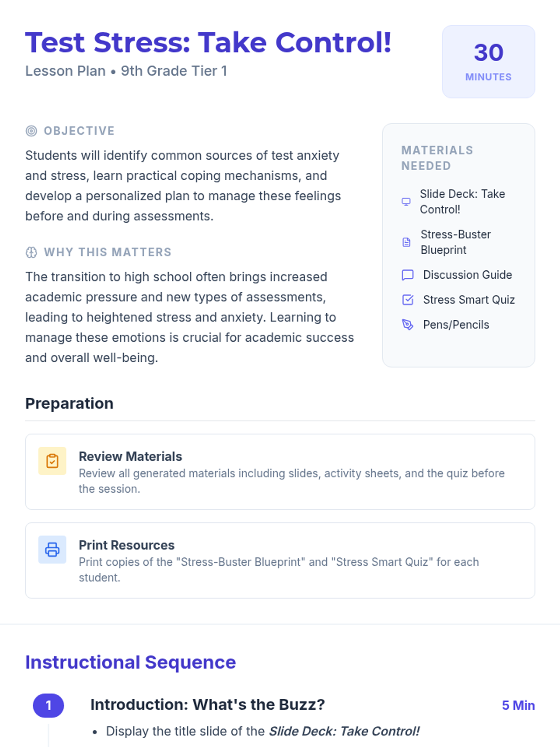Image resolution: width=560 pixels, height=747 pixels.
Task: Click the italic Slide Deck: Take Control! reference
Action: coord(344,731)
